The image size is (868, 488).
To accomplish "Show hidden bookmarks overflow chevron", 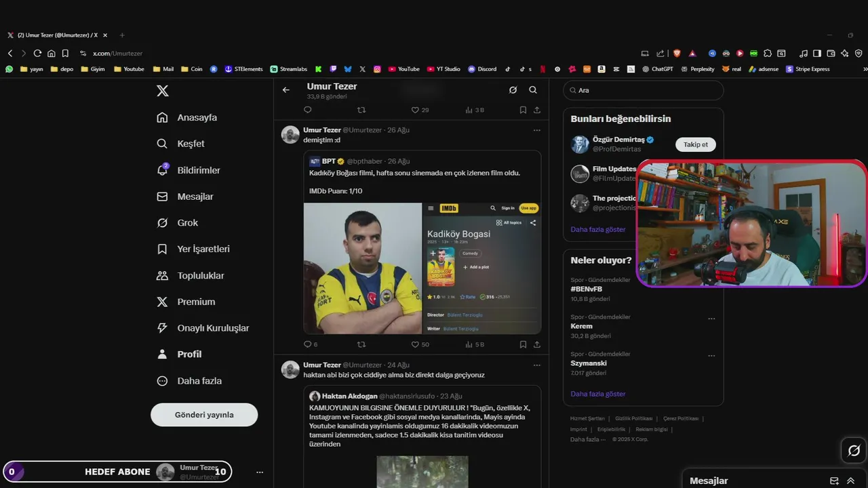I will tap(865, 68).
